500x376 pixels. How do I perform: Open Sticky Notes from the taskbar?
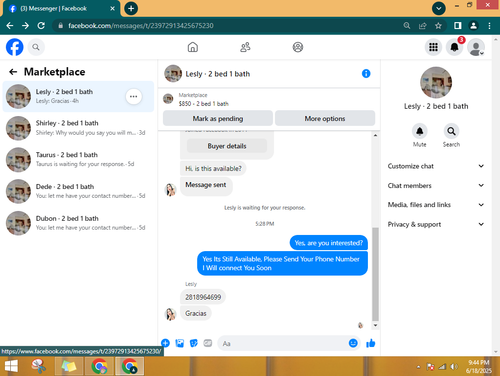tap(69, 366)
